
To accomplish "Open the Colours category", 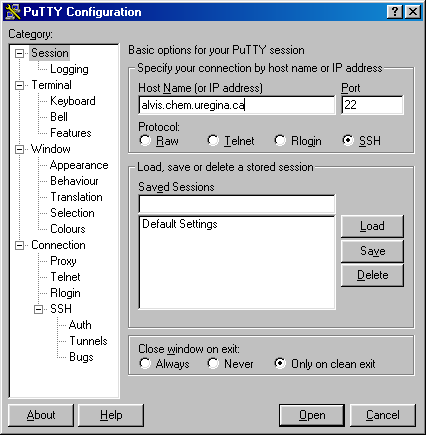I will point(68,229).
